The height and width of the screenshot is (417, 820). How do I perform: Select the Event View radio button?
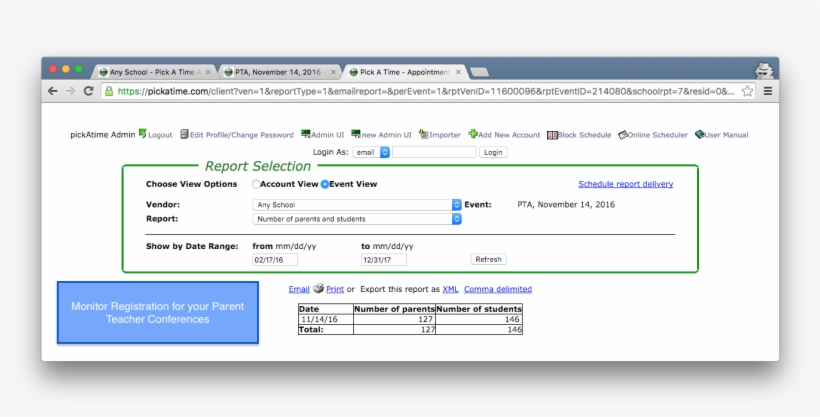coord(325,184)
